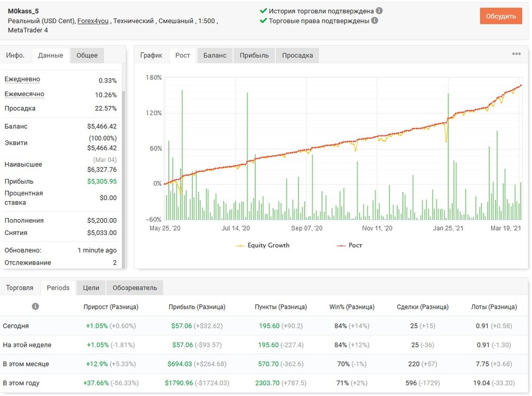Click the Ежедневно label
This screenshot has width=532, height=396.
(x=22, y=79)
